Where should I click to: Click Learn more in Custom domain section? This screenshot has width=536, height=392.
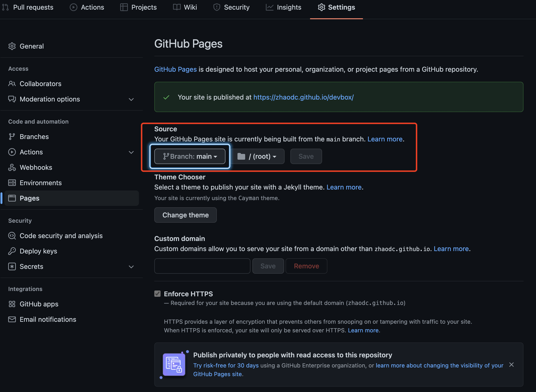(451, 249)
